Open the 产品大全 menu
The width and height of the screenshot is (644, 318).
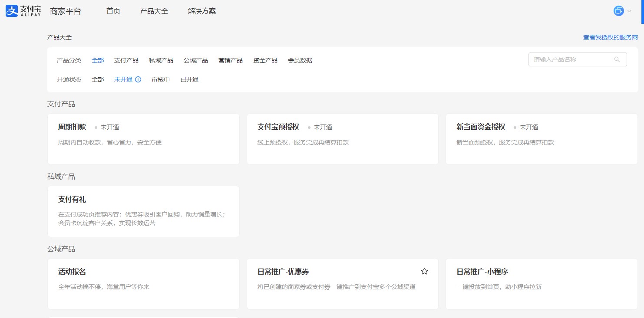click(x=154, y=11)
